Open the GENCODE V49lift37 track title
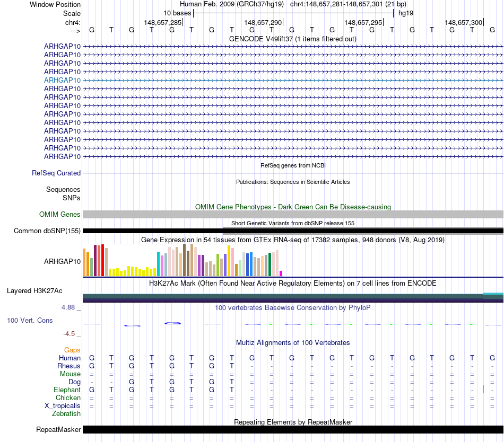Screen dimensions: 504x442 [293, 39]
